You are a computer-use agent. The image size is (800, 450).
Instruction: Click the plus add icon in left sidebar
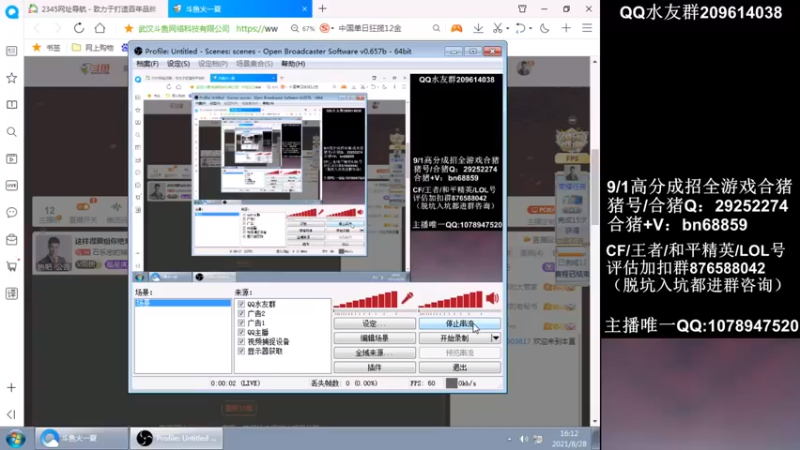click(x=11, y=388)
